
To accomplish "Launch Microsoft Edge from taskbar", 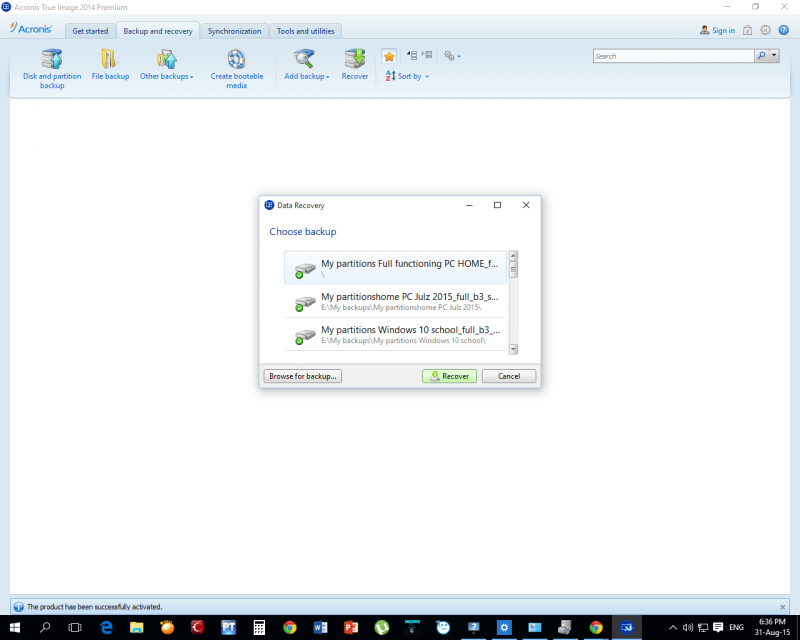I will [x=106, y=627].
